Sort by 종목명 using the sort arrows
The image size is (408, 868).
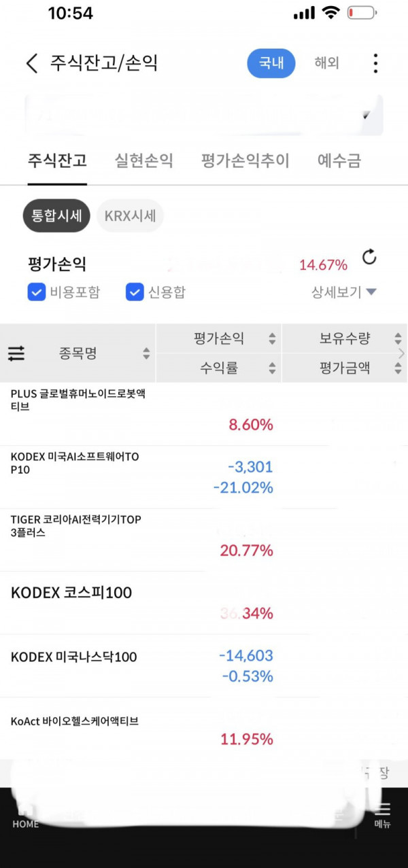pyautogui.click(x=146, y=353)
